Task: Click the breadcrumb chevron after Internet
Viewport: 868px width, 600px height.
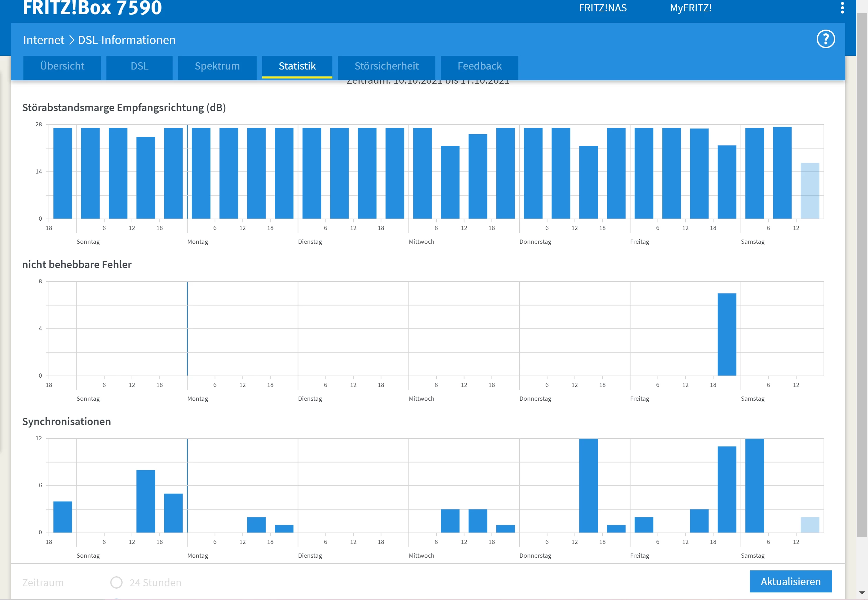Action: (x=71, y=40)
